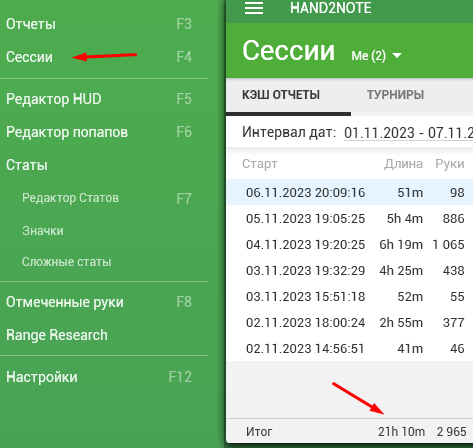This screenshot has height=448, width=473.
Task: Select session 05.11.2023 19:05:25
Action: pyautogui.click(x=350, y=218)
